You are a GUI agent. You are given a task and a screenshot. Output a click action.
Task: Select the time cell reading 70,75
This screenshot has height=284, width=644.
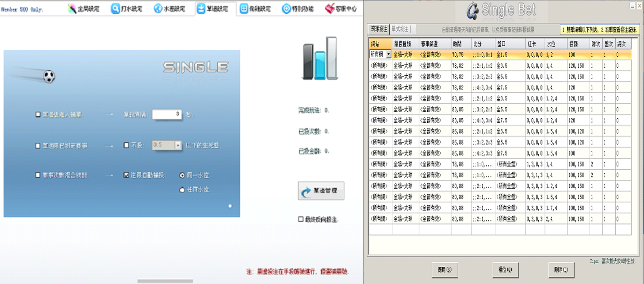point(461,54)
